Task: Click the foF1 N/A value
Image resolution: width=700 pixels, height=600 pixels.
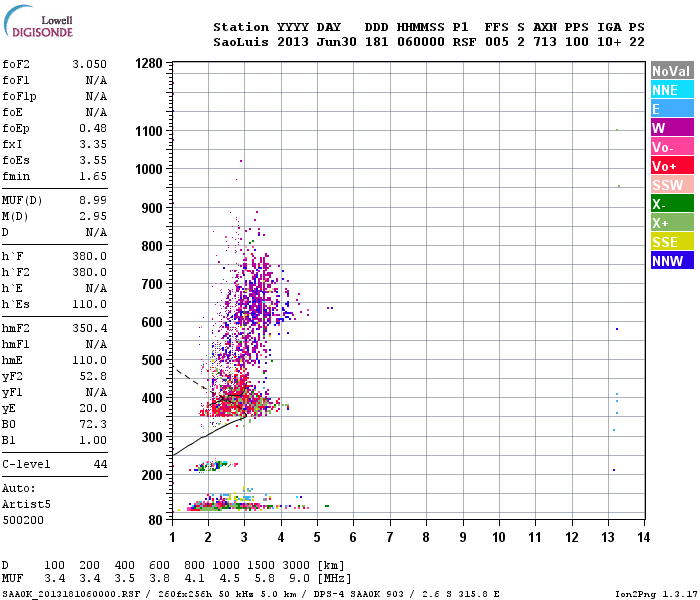Action: tap(96, 80)
